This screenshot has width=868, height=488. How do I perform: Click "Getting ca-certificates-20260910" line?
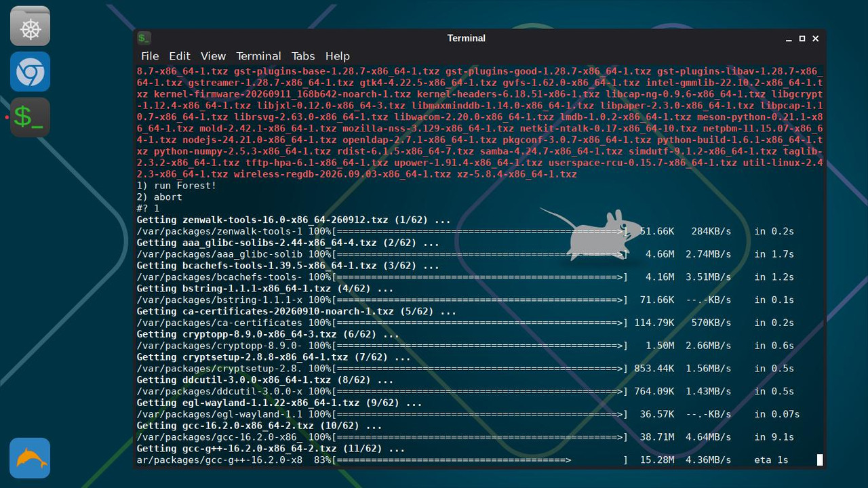[296, 312]
